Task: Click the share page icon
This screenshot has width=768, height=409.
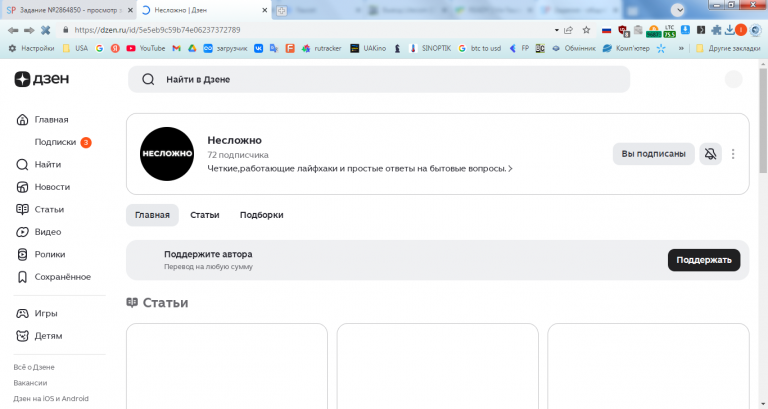Action: point(569,30)
